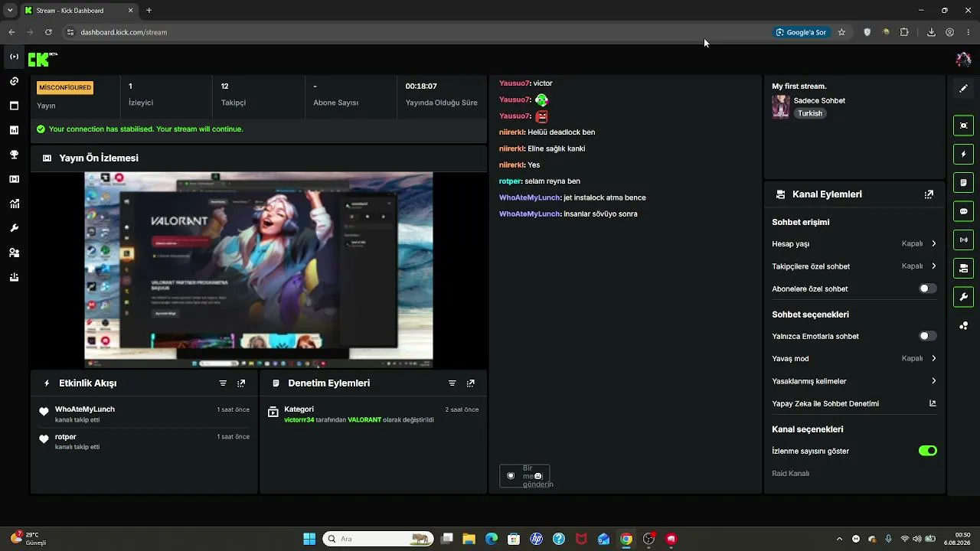Open Chrome downloads icon
The width and height of the screenshot is (980, 551).
tap(931, 32)
